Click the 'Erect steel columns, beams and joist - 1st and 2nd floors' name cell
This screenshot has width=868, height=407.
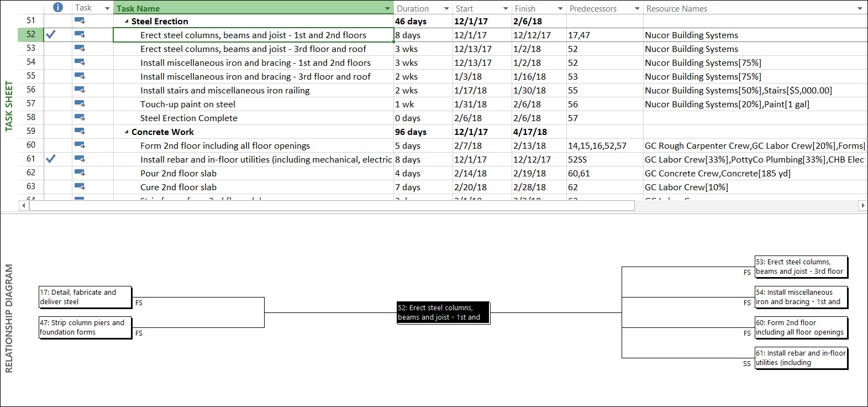(253, 35)
